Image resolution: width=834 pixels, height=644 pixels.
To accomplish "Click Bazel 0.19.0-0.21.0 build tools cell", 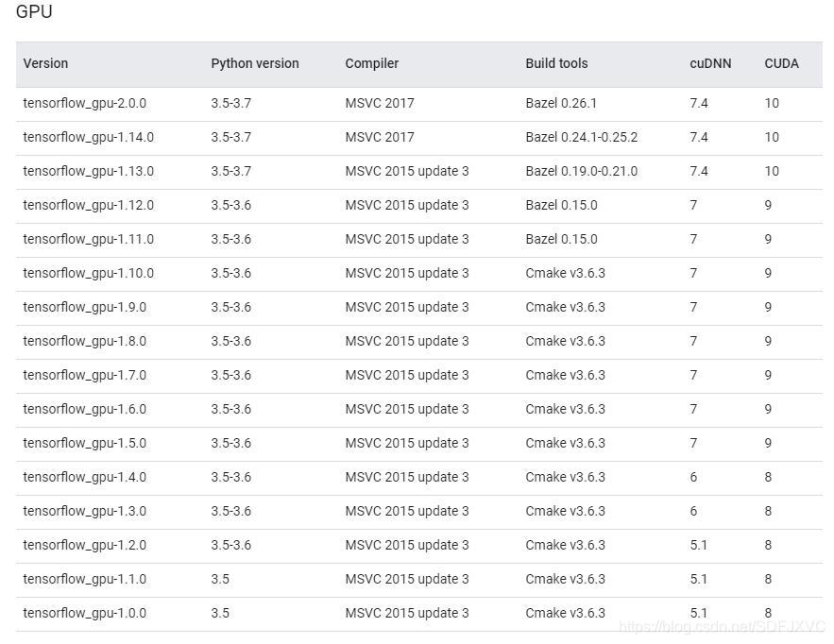I will point(582,171).
